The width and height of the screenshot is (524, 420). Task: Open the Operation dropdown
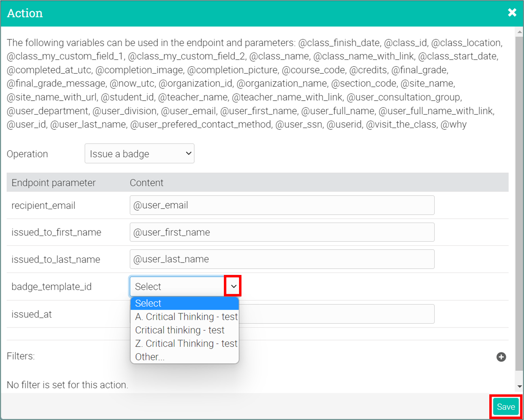[x=139, y=154]
